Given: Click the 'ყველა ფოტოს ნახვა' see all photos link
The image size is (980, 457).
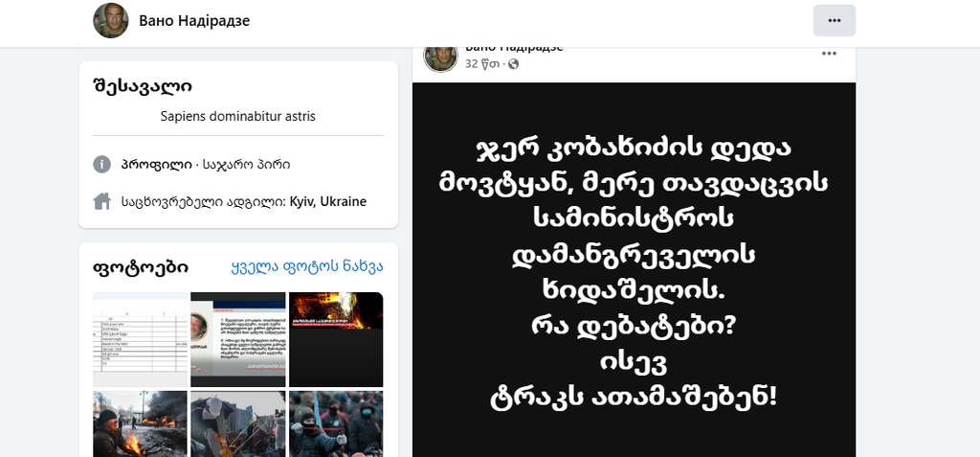Looking at the screenshot, I should pos(307,267).
